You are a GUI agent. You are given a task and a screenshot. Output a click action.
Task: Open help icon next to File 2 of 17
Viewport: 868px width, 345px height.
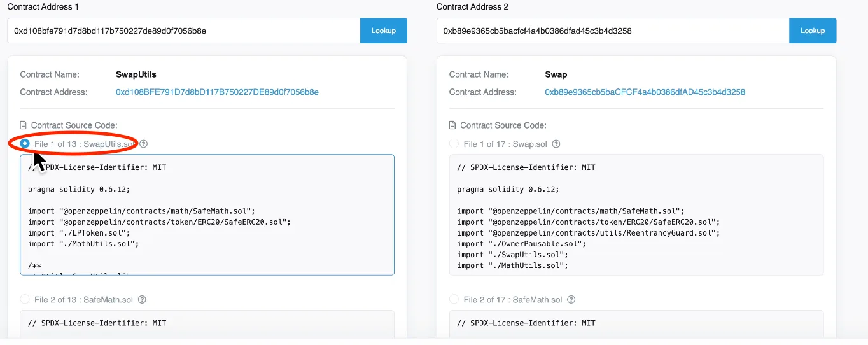[571, 299]
